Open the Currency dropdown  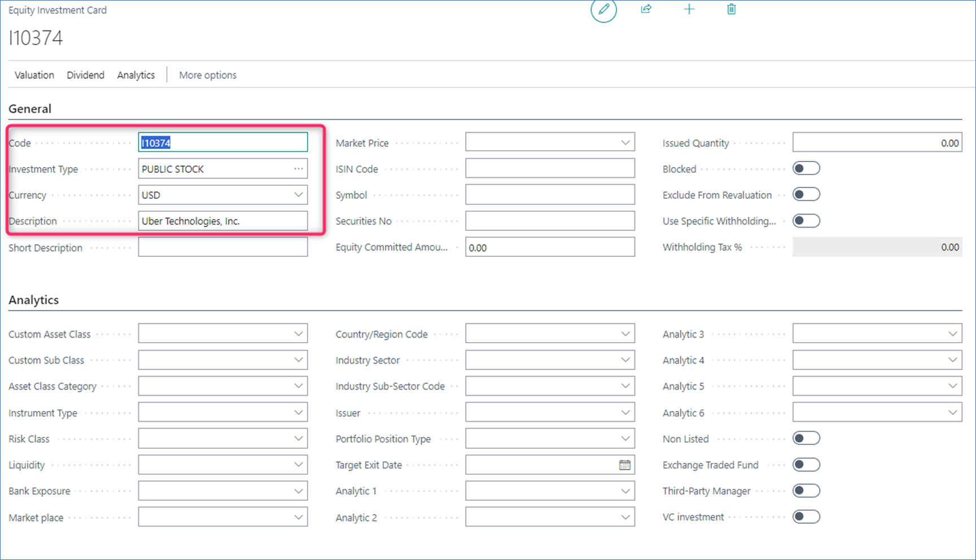(299, 195)
